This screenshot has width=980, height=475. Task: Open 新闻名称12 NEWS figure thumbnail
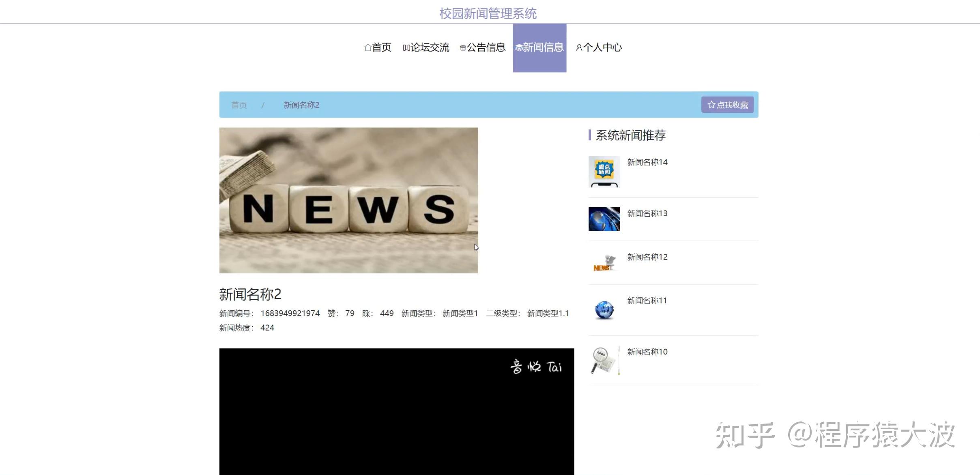coord(604,263)
